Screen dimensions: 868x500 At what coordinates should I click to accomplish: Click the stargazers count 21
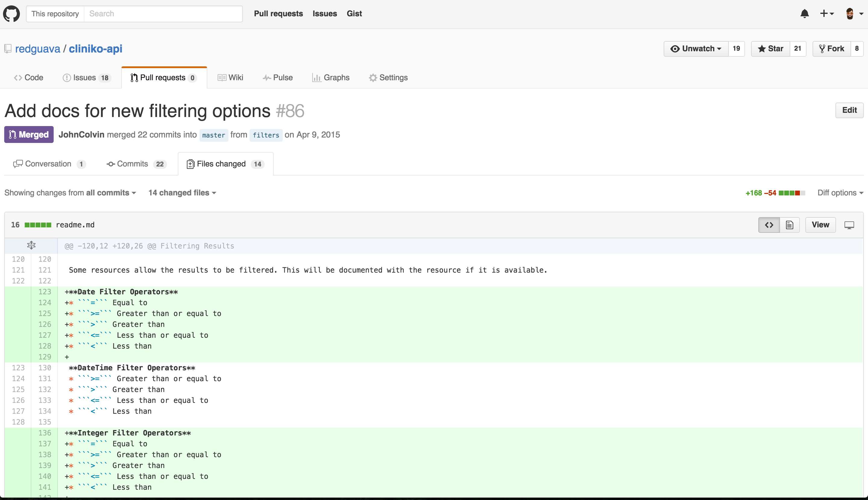tap(798, 49)
